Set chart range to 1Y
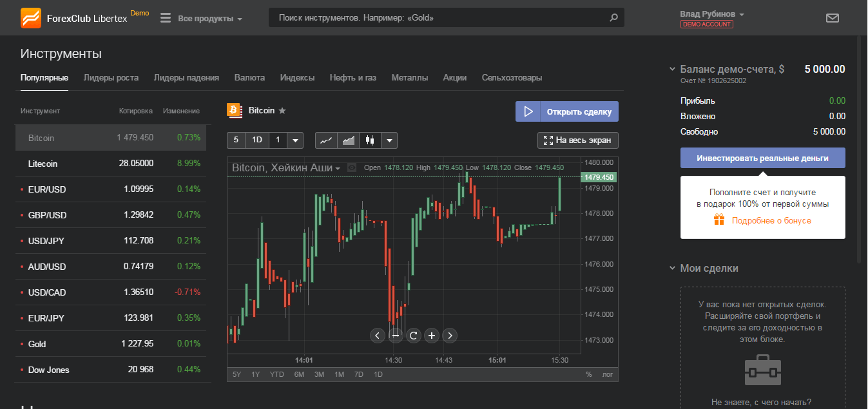This screenshot has height=409, width=868. point(256,374)
